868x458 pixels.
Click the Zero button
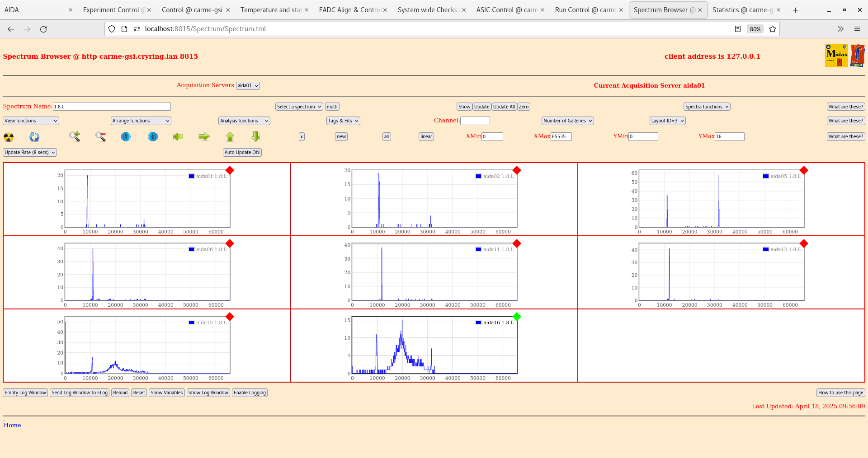click(524, 107)
